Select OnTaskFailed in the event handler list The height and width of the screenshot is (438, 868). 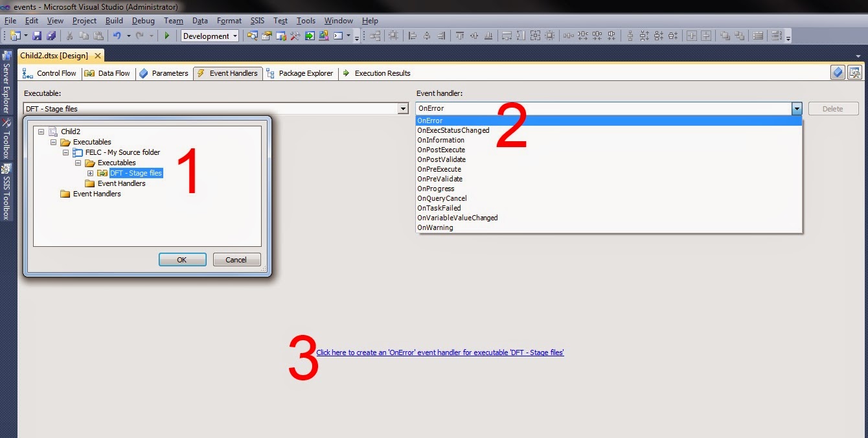click(609, 208)
